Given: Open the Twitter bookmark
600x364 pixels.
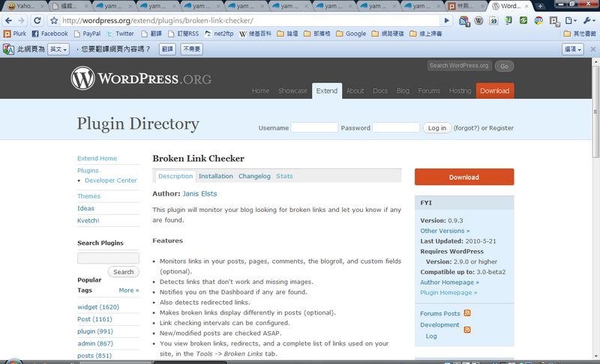Looking at the screenshot, I should pyautogui.click(x=121, y=34).
